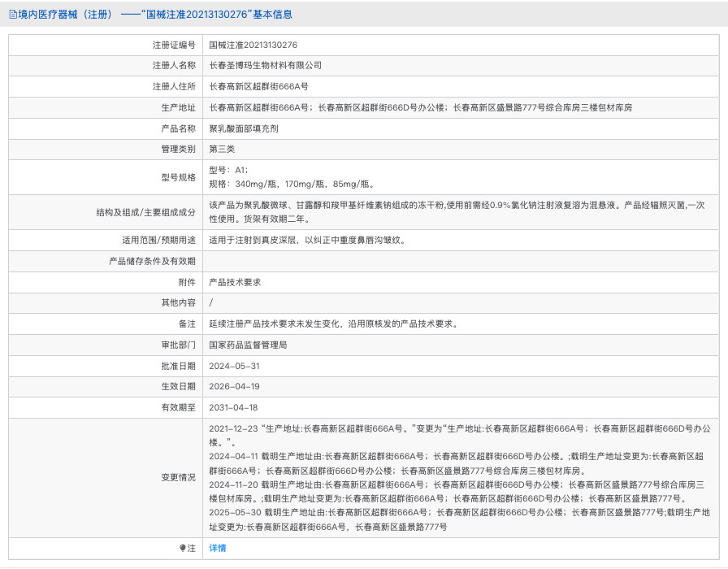This screenshot has width=728, height=569.
Task: Click the registrant address 长春高新区超群街666A号
Action: (259, 86)
